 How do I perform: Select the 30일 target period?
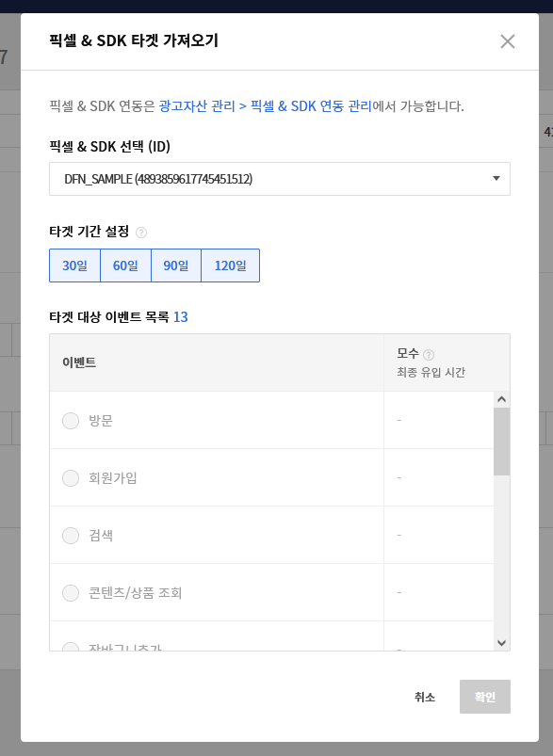pyautogui.click(x=74, y=265)
